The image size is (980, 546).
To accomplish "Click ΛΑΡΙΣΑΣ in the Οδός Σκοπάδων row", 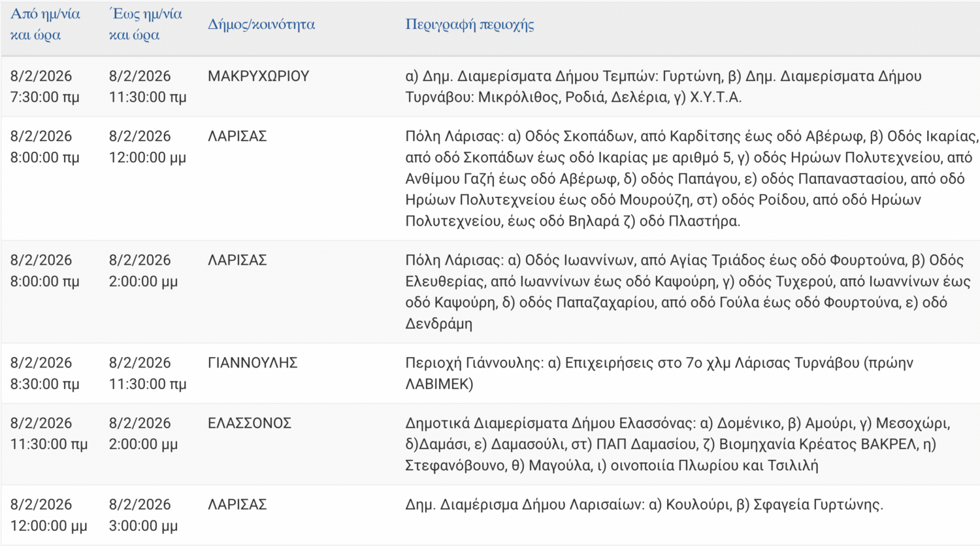I will [237, 137].
